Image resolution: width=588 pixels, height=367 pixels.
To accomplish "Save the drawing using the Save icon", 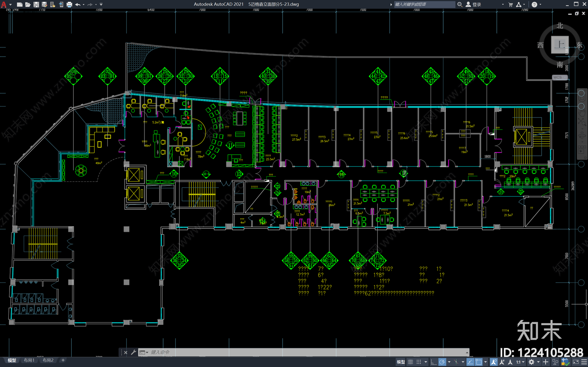I will [x=36, y=4].
